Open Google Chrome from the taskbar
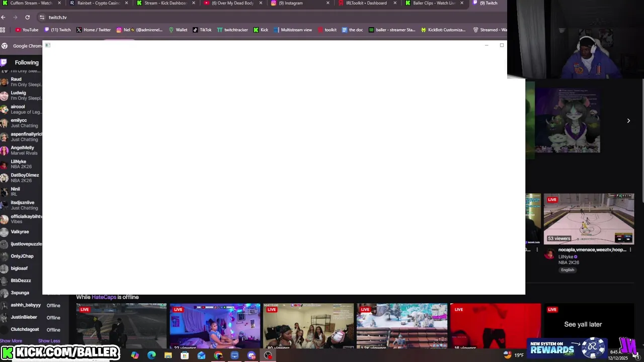Image resolution: width=644 pixels, height=362 pixels. [x=218, y=355]
